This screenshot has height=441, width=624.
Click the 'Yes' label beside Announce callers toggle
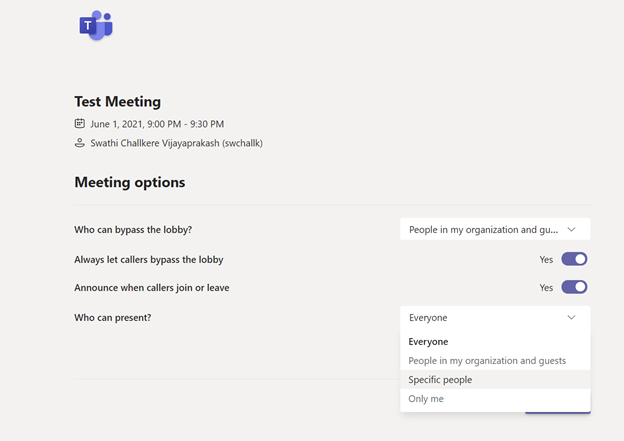(546, 288)
